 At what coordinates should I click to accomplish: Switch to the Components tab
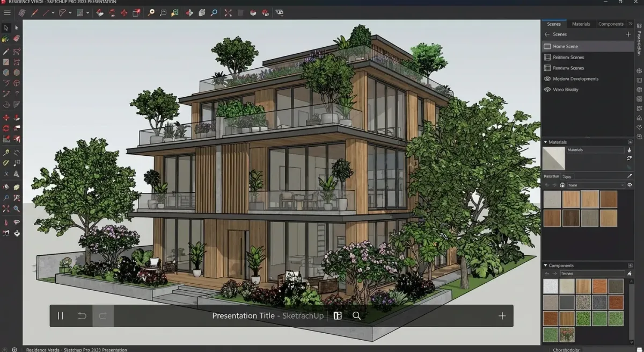pyautogui.click(x=611, y=24)
